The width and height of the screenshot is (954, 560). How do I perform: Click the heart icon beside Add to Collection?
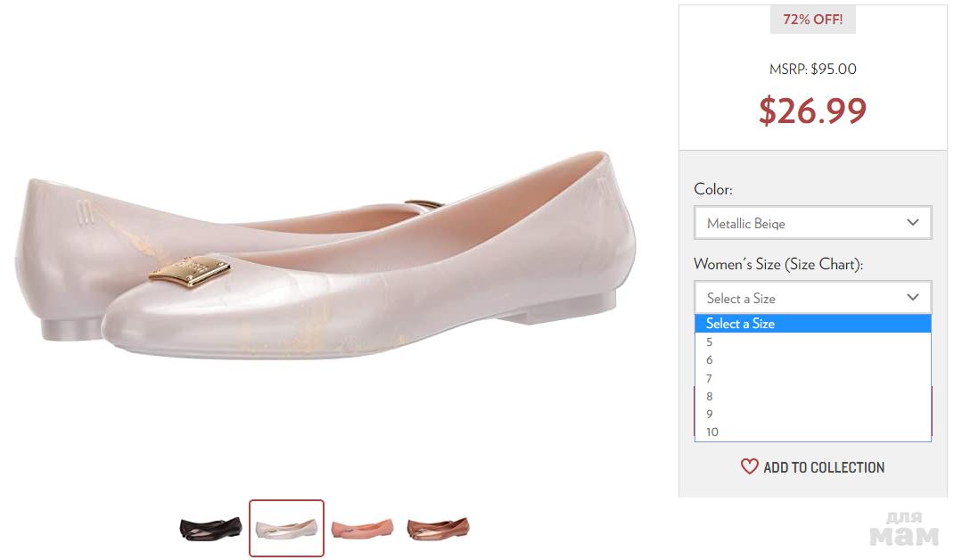pyautogui.click(x=750, y=466)
